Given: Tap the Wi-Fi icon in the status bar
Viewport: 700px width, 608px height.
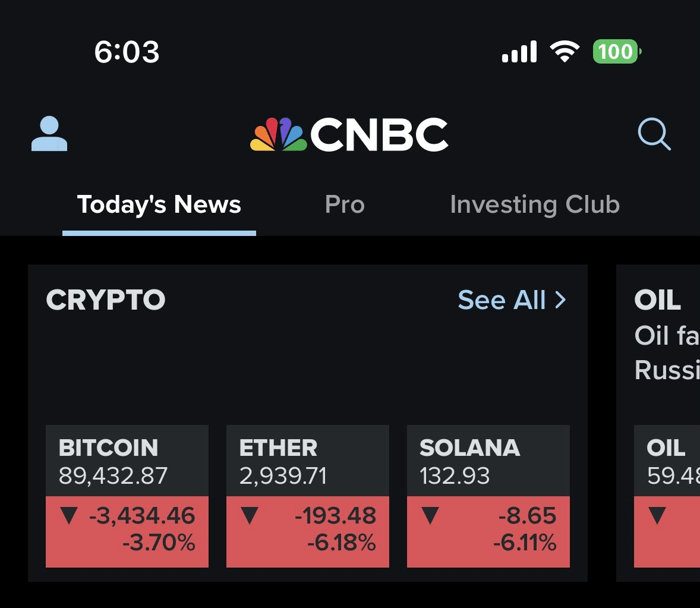Looking at the screenshot, I should point(565,52).
